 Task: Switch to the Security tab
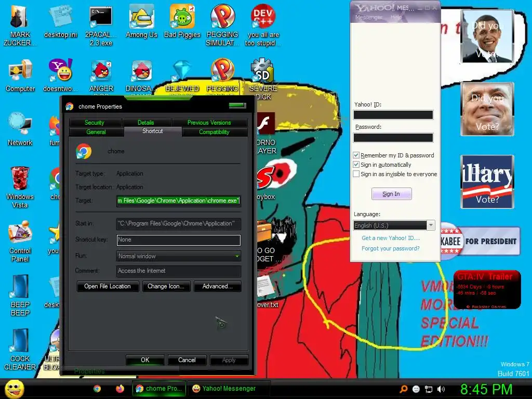coord(95,122)
